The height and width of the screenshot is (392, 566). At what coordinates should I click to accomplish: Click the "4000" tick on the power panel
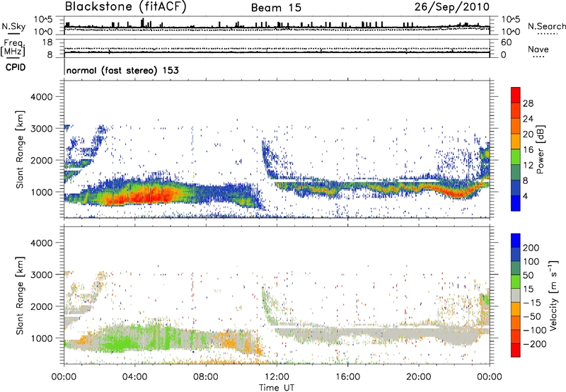click(x=41, y=97)
